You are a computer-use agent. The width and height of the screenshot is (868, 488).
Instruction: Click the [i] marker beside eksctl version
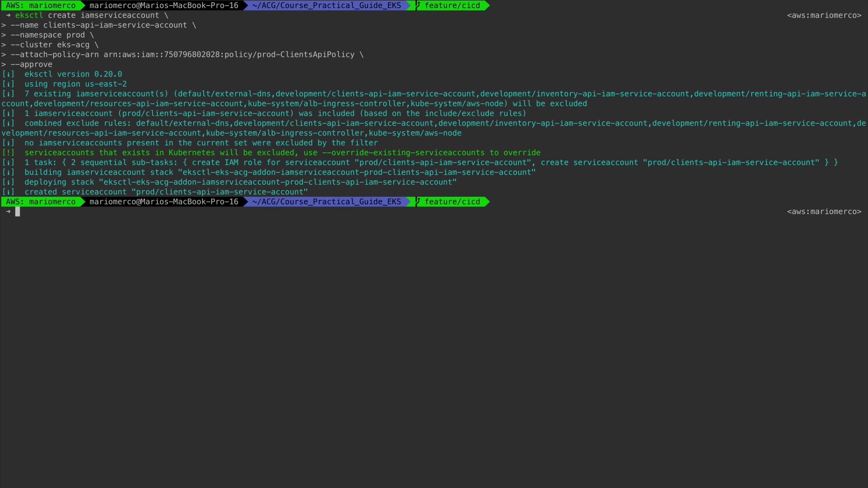pos(8,74)
